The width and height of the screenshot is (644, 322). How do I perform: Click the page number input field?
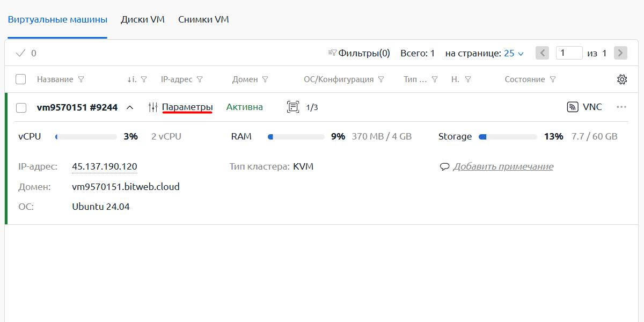569,53
